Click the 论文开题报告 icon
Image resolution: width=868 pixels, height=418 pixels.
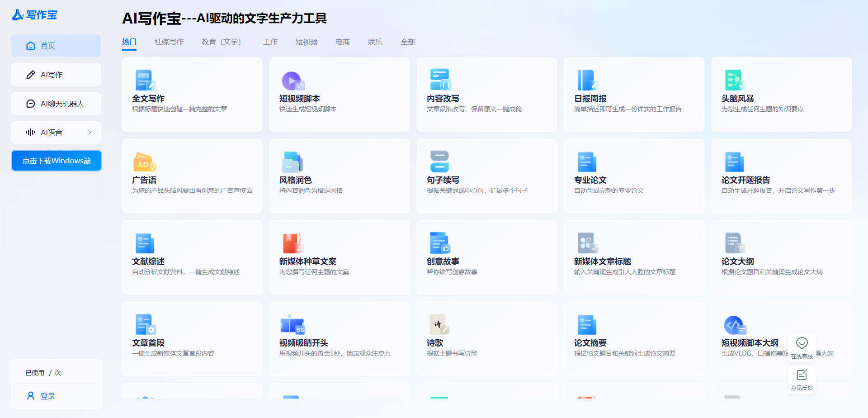[734, 162]
